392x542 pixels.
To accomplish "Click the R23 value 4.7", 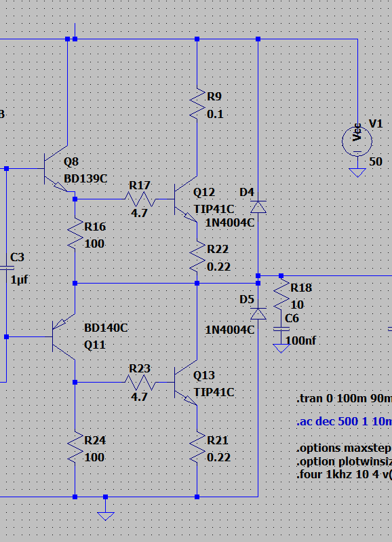I will click(x=139, y=396).
